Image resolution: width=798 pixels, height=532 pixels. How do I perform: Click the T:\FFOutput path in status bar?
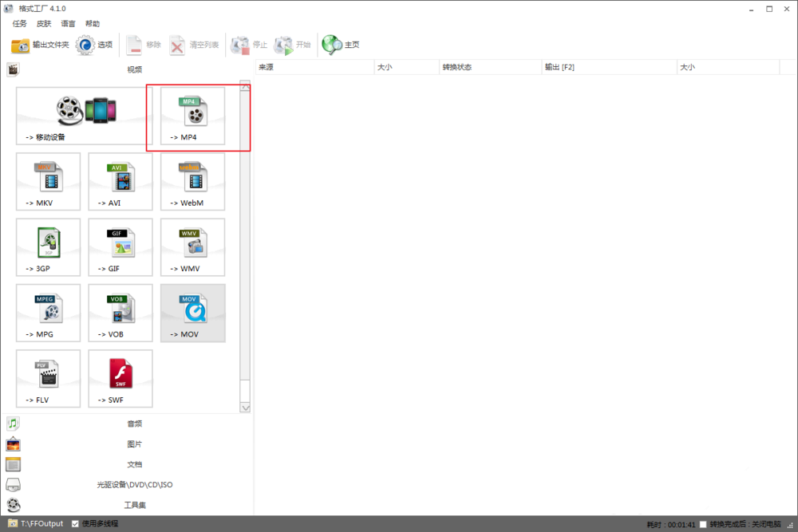coord(42,524)
